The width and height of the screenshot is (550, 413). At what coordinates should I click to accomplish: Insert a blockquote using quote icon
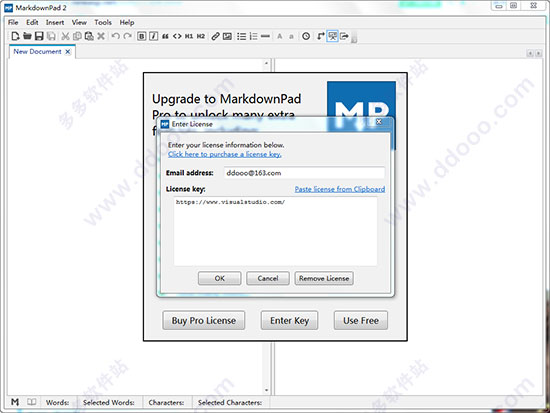click(x=165, y=36)
